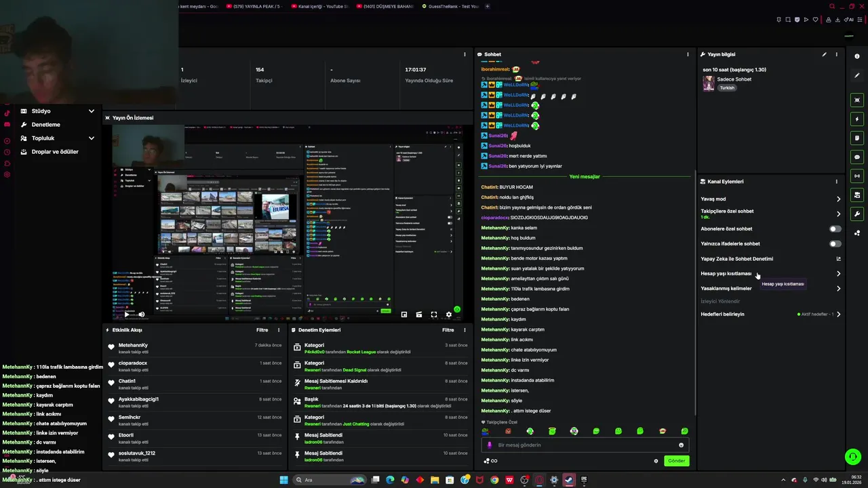Open Takipçilere özel sohbet options arrow
The width and height of the screenshot is (868, 488).
point(838,214)
